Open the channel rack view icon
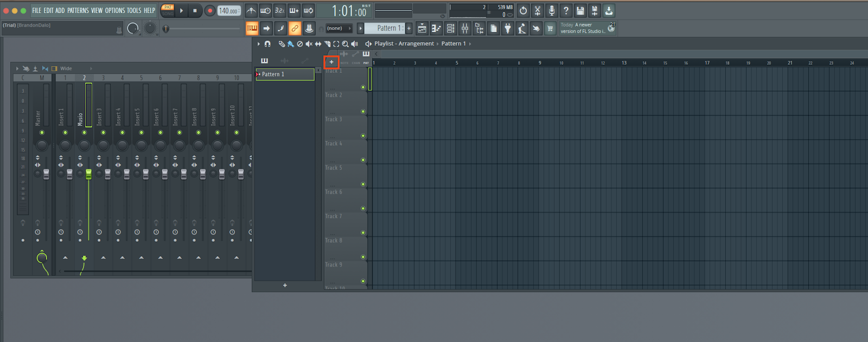 coord(450,28)
